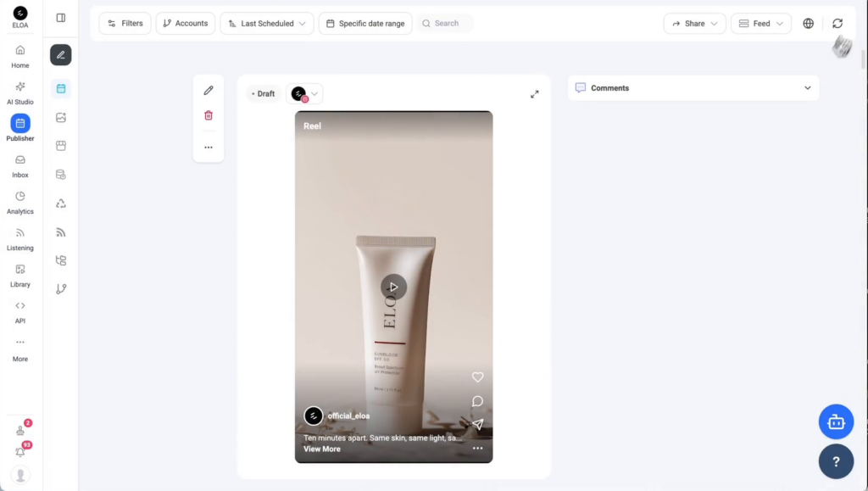Click the send share icon on Reel

(478, 424)
